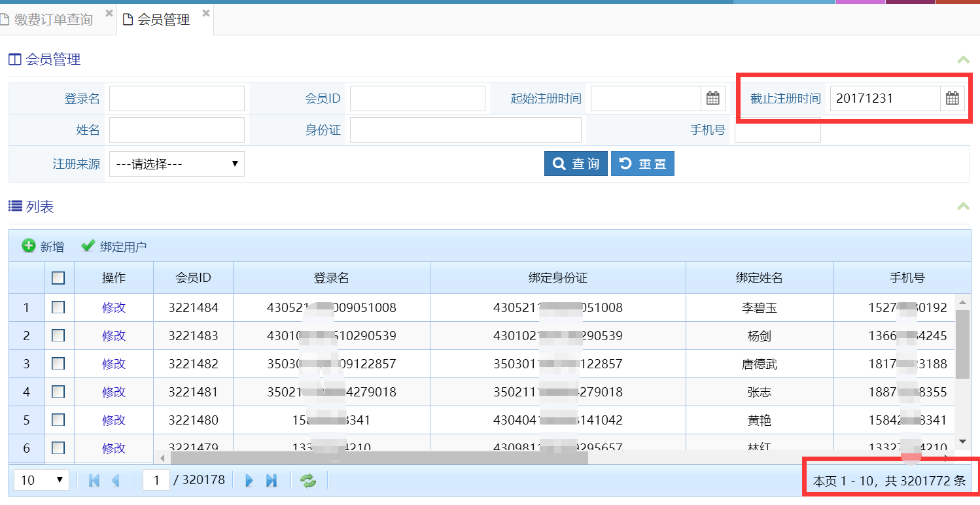The image size is (980, 505).
Task: Click the 查询 search button
Action: point(576,164)
